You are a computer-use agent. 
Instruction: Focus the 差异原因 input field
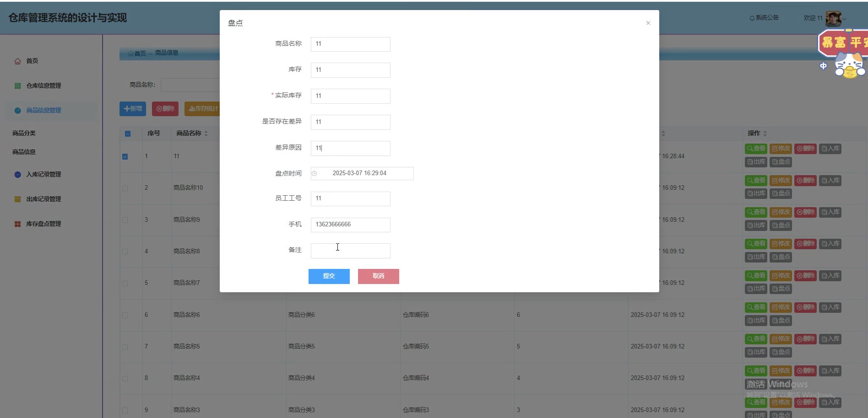point(351,148)
